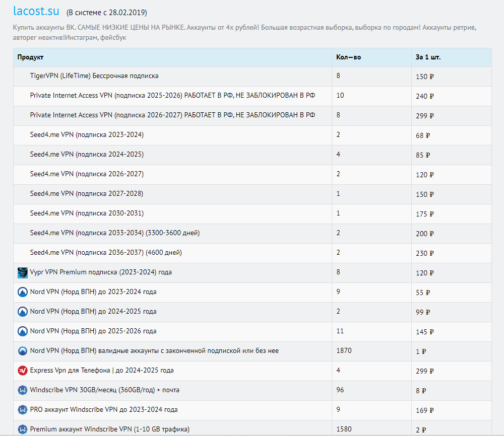Open Private Internet Access VPN 2026-2027 product
The height and width of the screenshot is (436, 504).
pos(172,115)
